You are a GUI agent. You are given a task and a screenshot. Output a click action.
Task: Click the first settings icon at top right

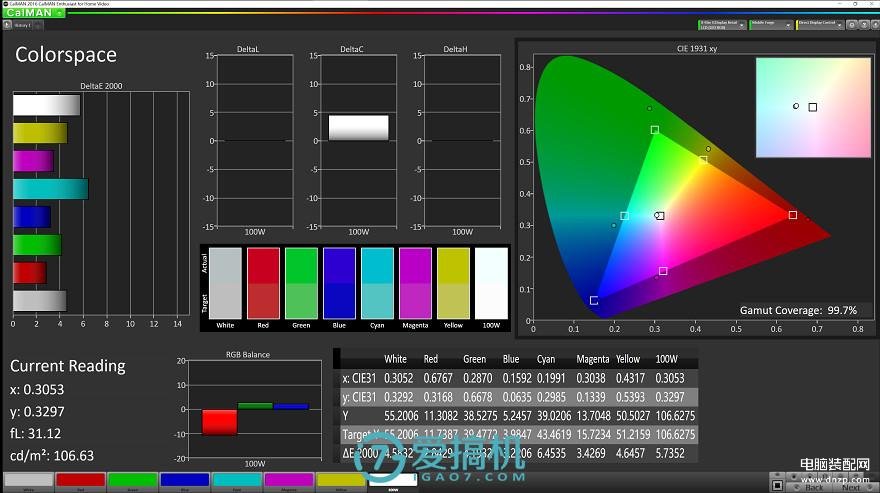852,24
